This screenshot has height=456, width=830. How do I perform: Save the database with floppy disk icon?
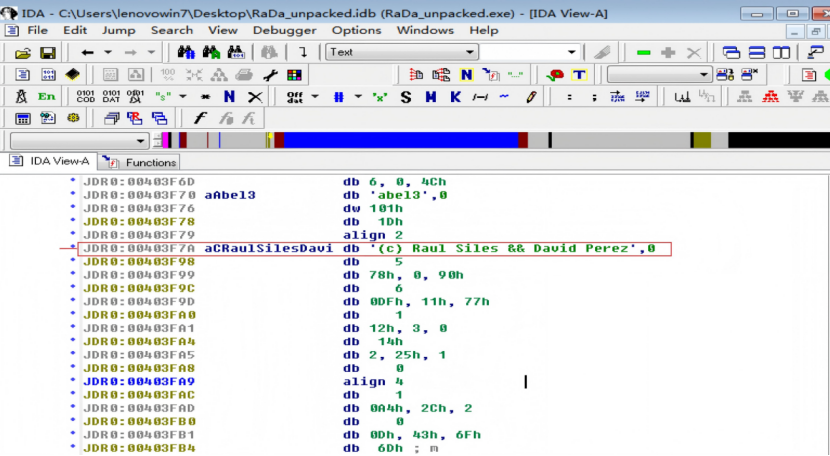tap(48, 53)
